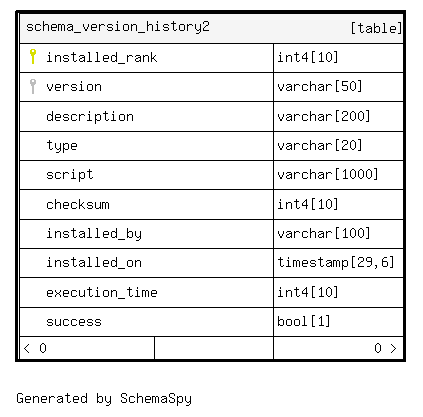Click the yellow primary key icon
The image size is (423, 417).
click(x=33, y=57)
